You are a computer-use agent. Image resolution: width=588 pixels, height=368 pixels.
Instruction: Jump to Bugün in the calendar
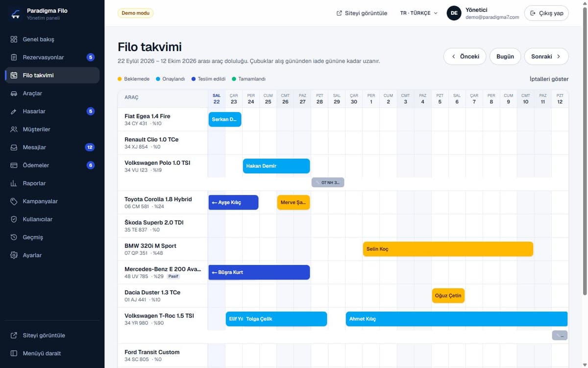(505, 56)
